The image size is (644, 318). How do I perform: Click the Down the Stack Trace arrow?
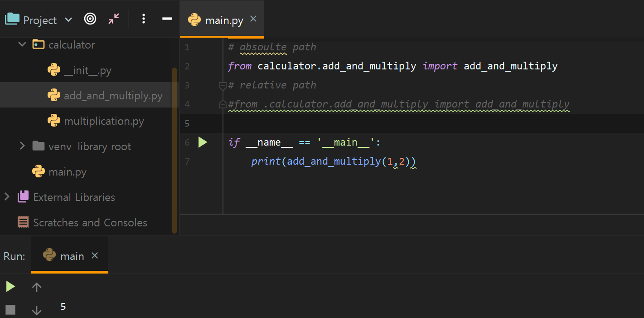(37, 310)
